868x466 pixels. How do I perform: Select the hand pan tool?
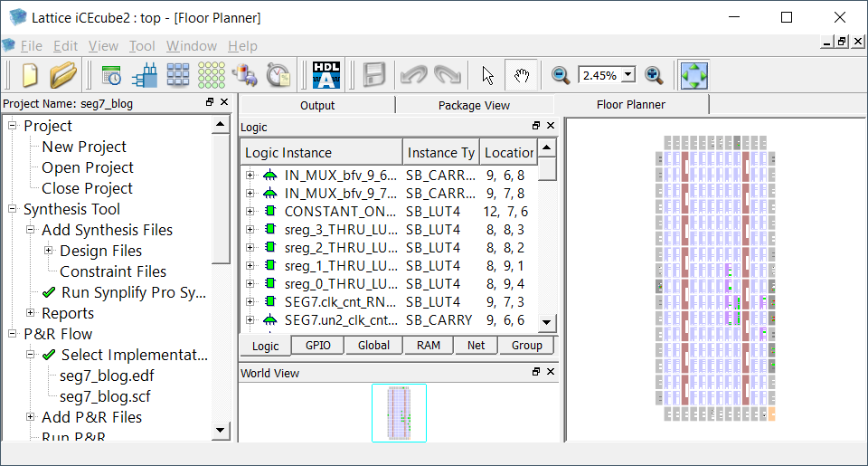coord(521,75)
